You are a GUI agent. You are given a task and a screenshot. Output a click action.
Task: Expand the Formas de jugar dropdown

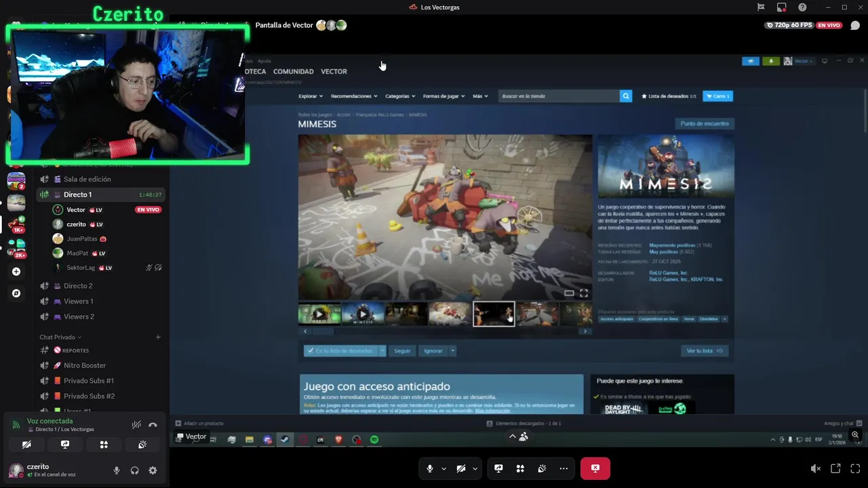(443, 96)
